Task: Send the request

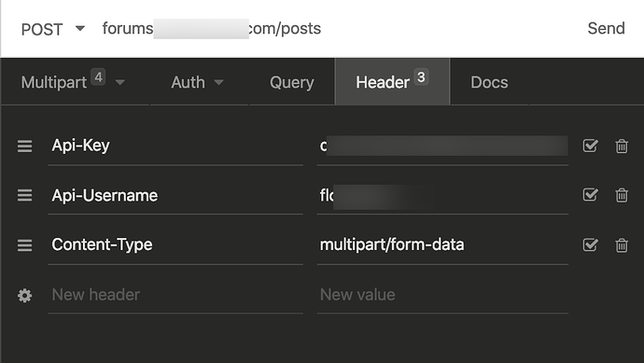Action: 606,28
